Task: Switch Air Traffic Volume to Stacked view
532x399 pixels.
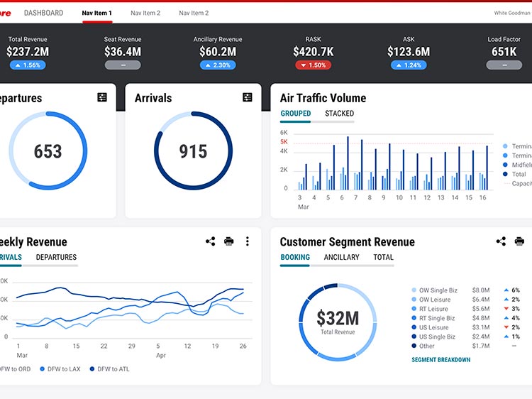Action: (x=339, y=114)
